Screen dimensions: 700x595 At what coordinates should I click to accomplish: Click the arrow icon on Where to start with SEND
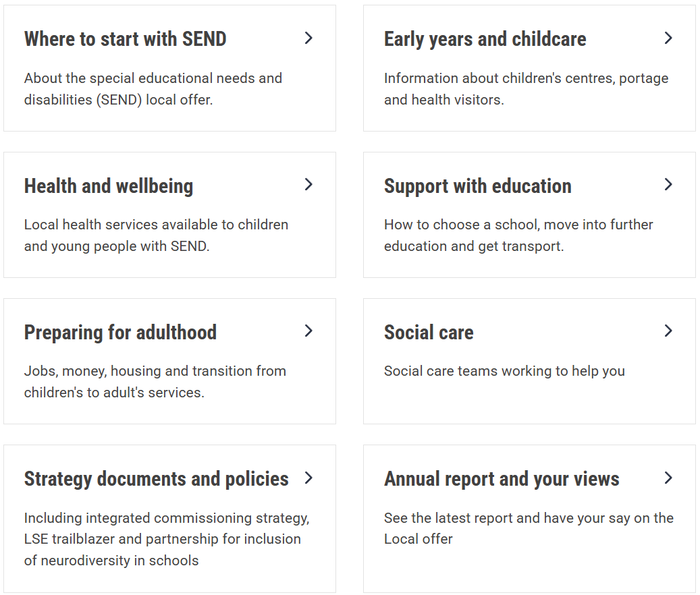point(308,38)
